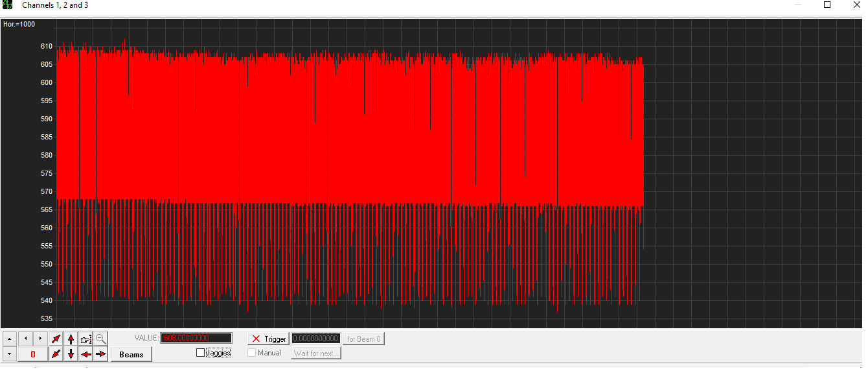
Task: Click the trigger level field 0.0000000000
Action: tap(316, 339)
